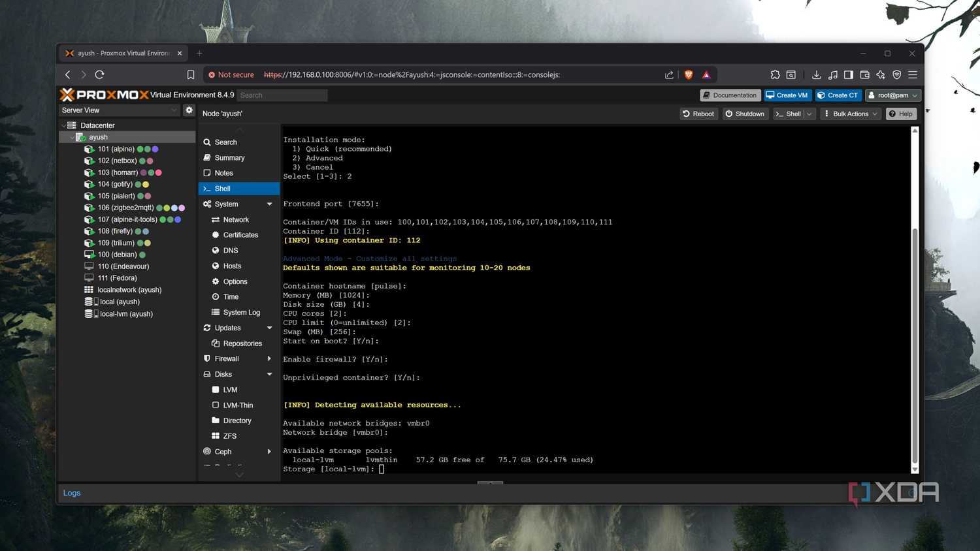Open the Brave Shields lion icon

pyautogui.click(x=688, y=74)
